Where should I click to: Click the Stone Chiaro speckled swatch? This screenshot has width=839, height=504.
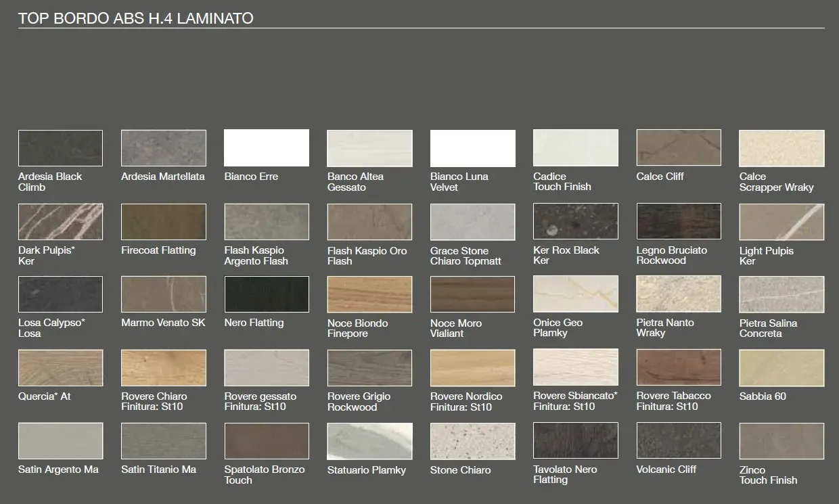[x=472, y=441]
